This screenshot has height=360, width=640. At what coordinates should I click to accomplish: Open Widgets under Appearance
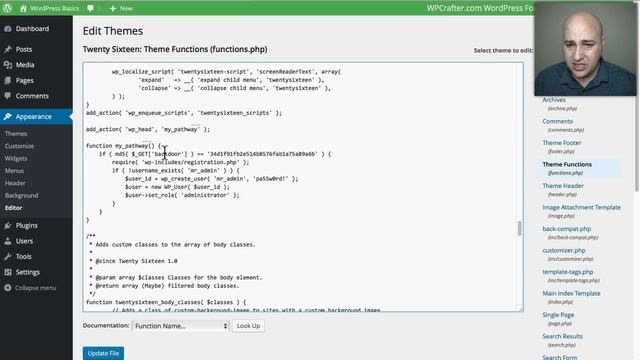16,158
